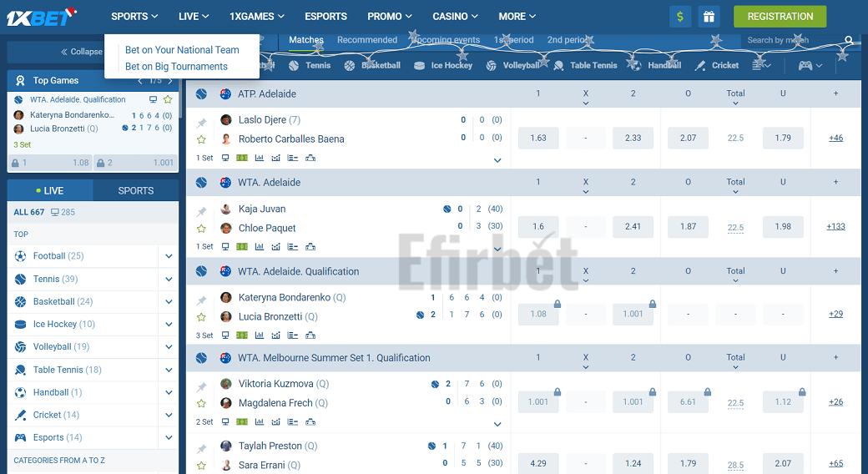Collapse the left sidebar
The height and width of the screenshot is (474, 868).
pyautogui.click(x=82, y=52)
